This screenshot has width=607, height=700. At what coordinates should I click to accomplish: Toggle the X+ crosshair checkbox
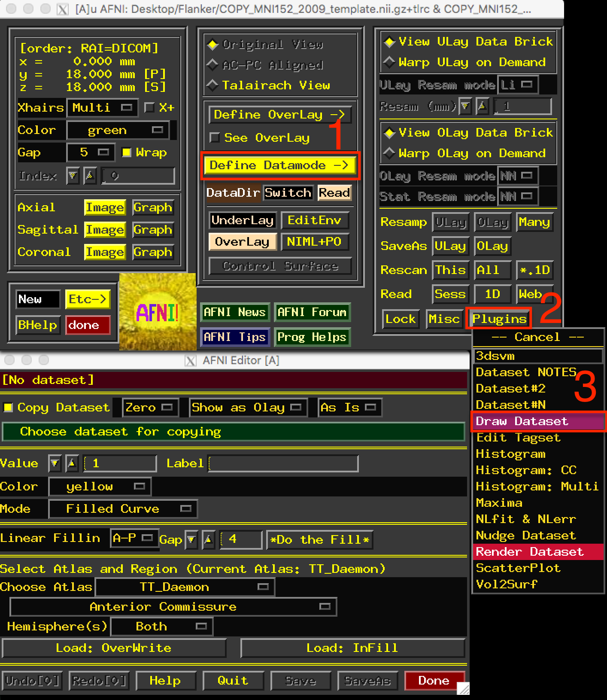coord(149,107)
